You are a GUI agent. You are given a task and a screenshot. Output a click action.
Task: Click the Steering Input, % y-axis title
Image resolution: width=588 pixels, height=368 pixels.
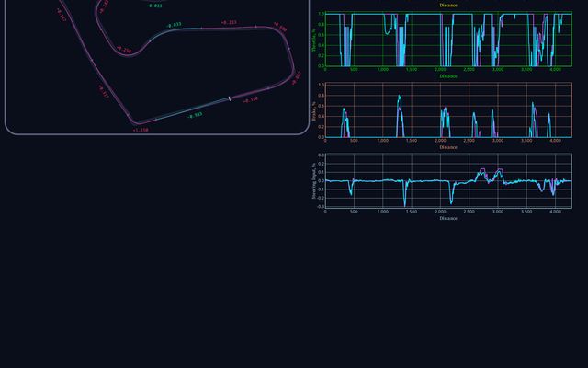coord(311,180)
